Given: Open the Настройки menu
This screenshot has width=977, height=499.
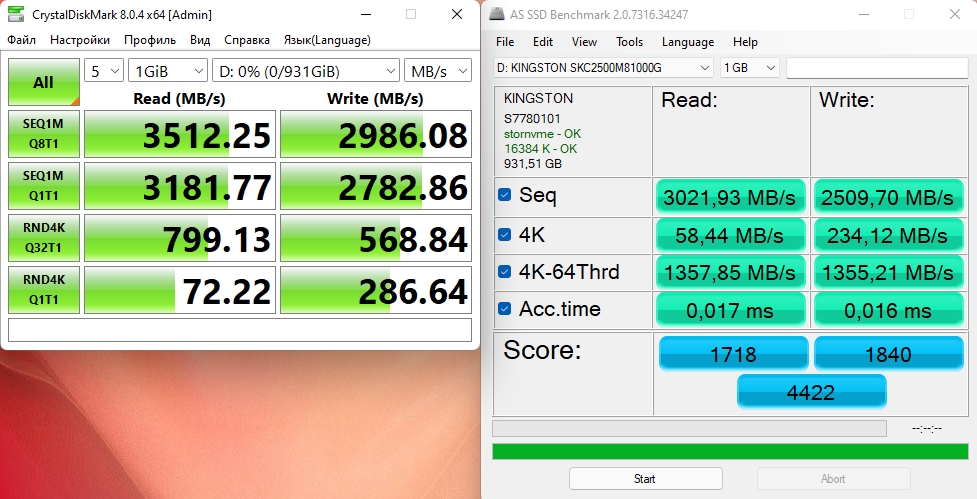Looking at the screenshot, I should (80, 40).
